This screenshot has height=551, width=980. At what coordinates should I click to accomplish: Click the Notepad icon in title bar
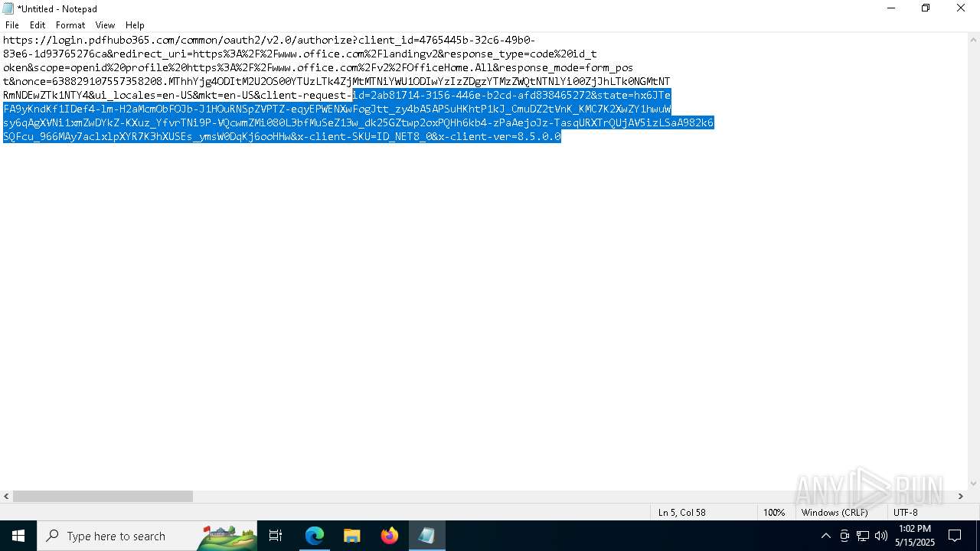click(x=8, y=8)
